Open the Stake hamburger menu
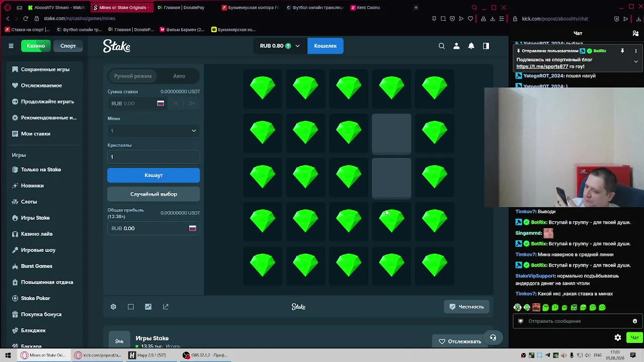The width and height of the screenshot is (644, 362). coord(11,46)
